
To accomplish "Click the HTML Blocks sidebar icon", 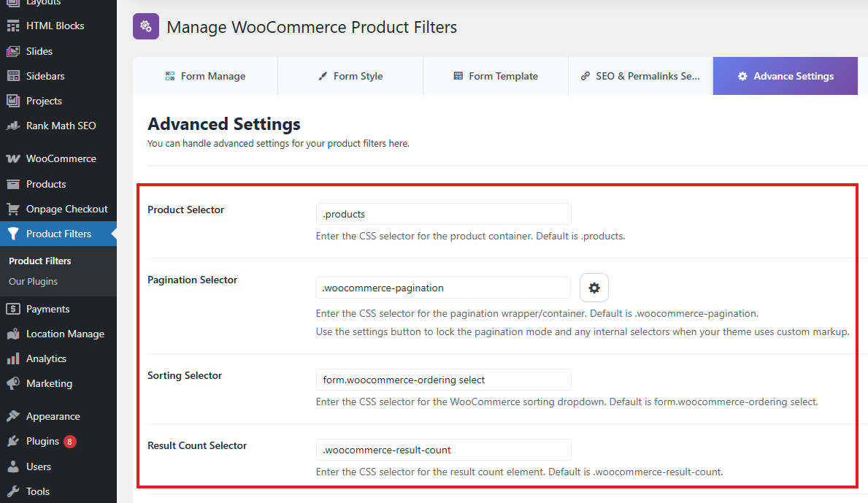I will tap(12, 26).
